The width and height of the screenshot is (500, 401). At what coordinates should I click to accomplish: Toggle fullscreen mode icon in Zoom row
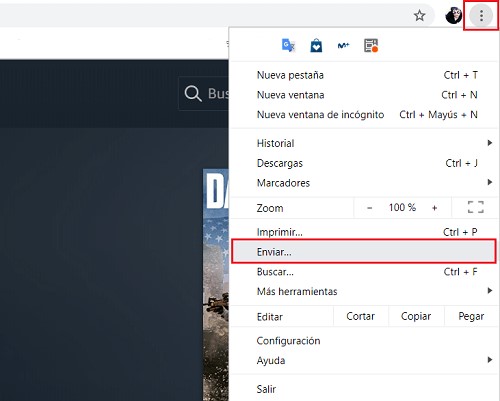[476, 207]
